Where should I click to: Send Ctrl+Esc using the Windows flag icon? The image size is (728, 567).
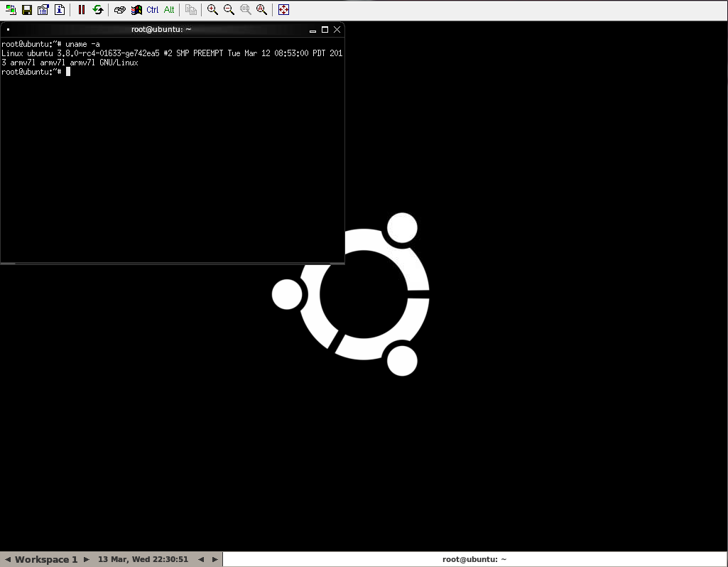[x=136, y=10]
